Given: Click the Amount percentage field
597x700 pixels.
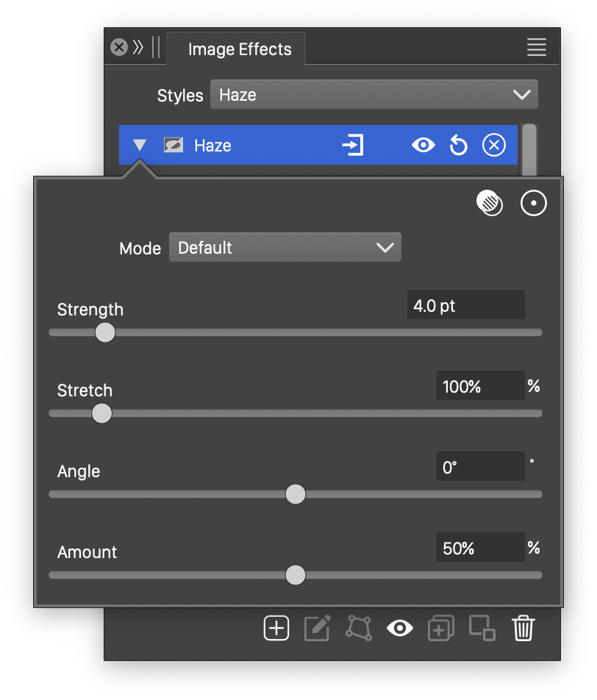Looking at the screenshot, I should (479, 548).
